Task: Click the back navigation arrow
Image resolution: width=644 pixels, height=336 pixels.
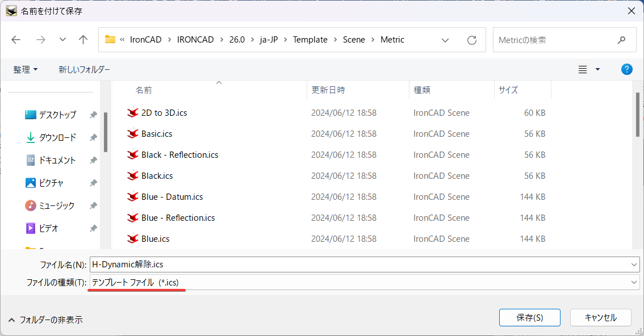Action: tap(16, 40)
